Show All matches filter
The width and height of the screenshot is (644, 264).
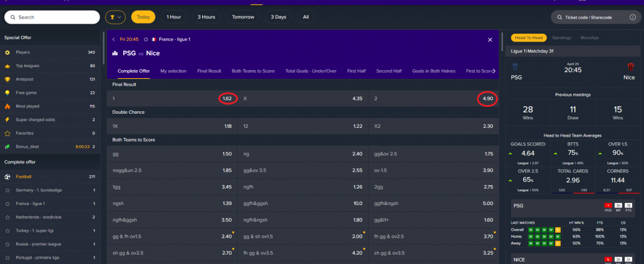[306, 17]
